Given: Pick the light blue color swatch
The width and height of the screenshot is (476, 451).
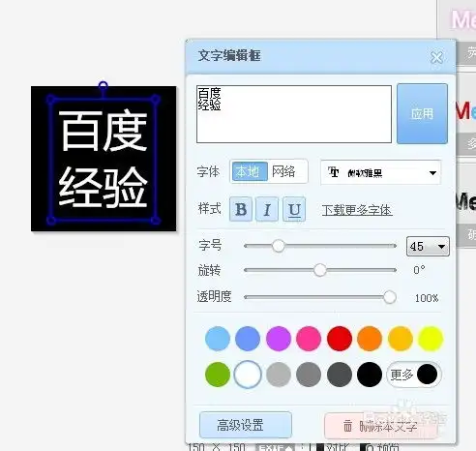Looking at the screenshot, I should [218, 339].
